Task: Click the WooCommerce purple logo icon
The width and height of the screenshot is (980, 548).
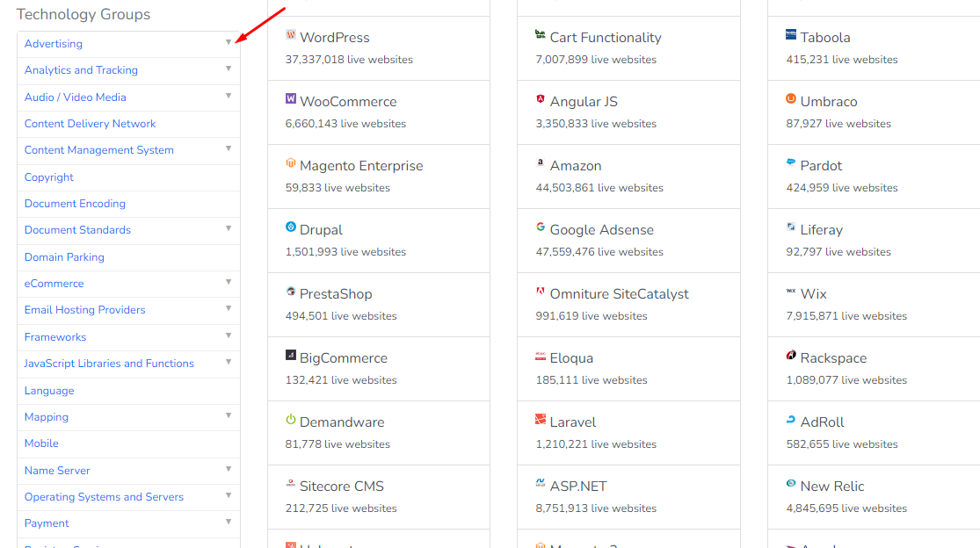Action: [x=291, y=98]
